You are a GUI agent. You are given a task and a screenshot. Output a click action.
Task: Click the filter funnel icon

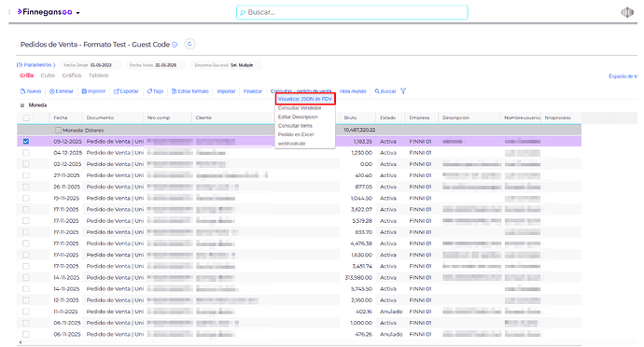[x=403, y=91]
